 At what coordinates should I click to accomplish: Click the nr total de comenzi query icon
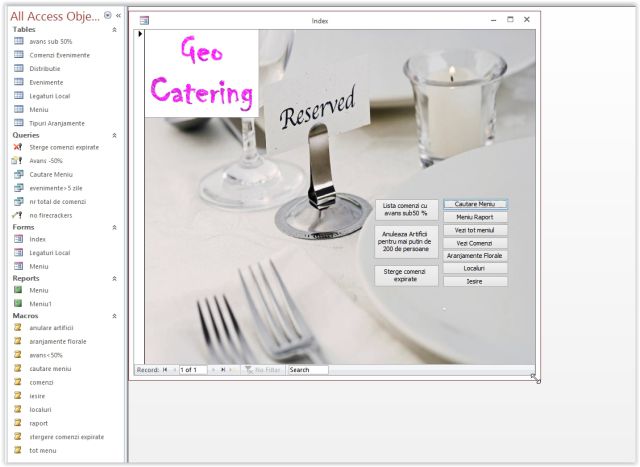click(19, 202)
